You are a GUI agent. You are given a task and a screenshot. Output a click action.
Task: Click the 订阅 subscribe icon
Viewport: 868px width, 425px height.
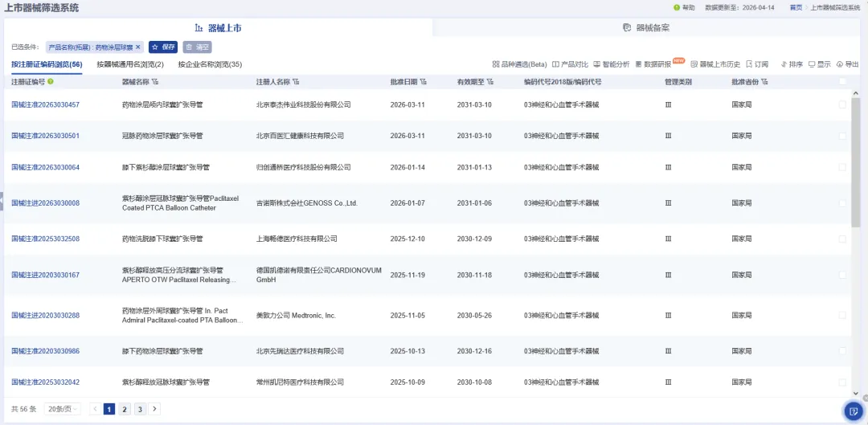coord(757,64)
